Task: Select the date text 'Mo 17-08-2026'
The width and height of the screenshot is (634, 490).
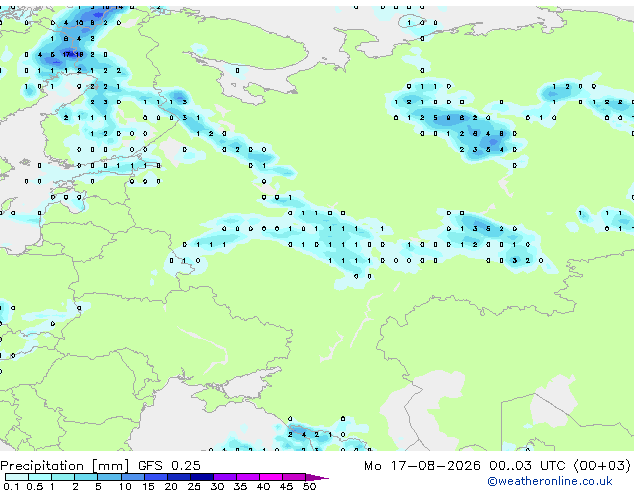Action: pyautogui.click(x=422, y=466)
